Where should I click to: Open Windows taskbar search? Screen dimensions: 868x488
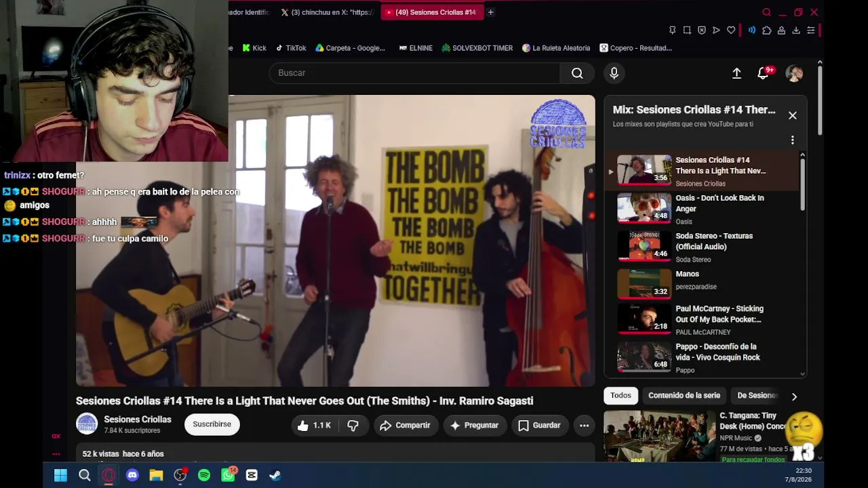coord(85,475)
